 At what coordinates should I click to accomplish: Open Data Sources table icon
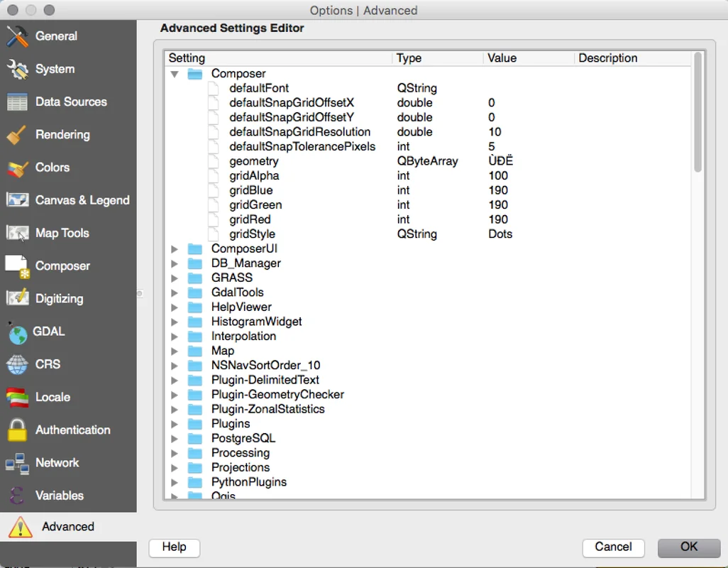click(x=17, y=102)
